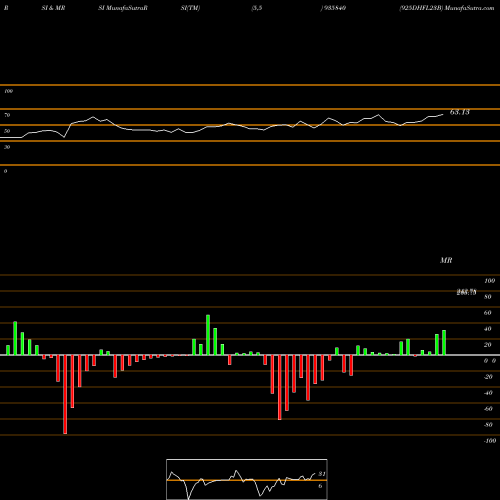The height and width of the screenshot is (500, 500).
Task: Click the "SI & MR" header text
Action: (x=53, y=8)
